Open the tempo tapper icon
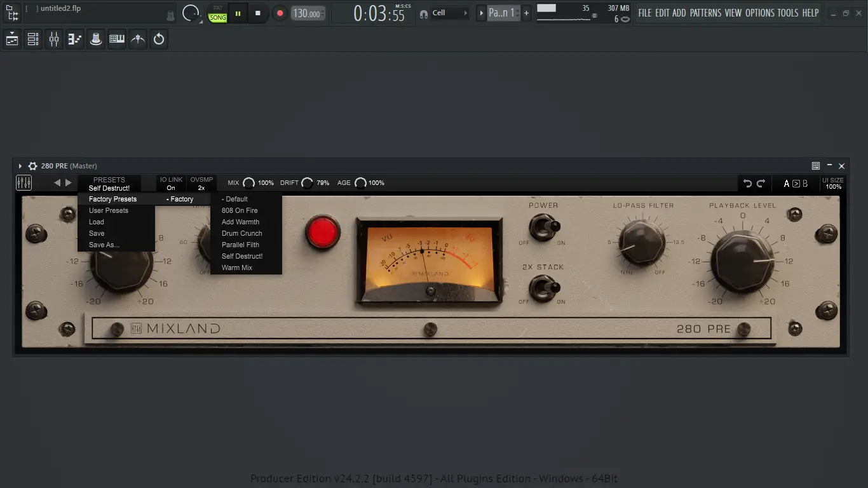 [x=138, y=39]
